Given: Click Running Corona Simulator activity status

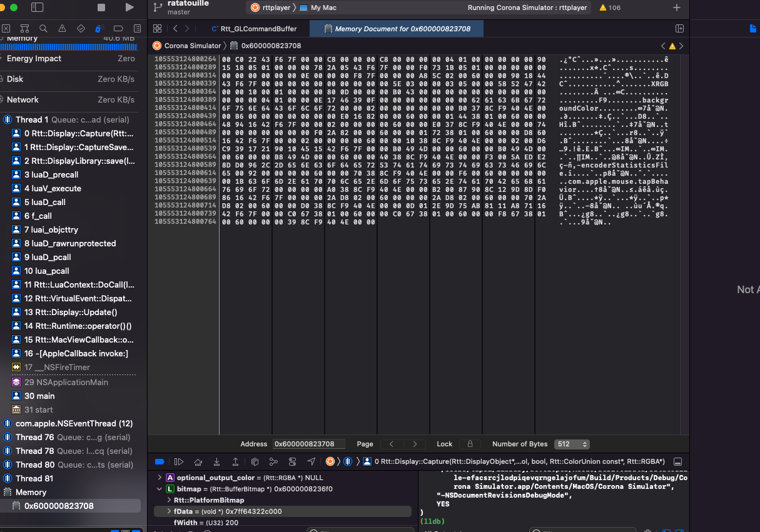Looking at the screenshot, I should pyautogui.click(x=527, y=8).
